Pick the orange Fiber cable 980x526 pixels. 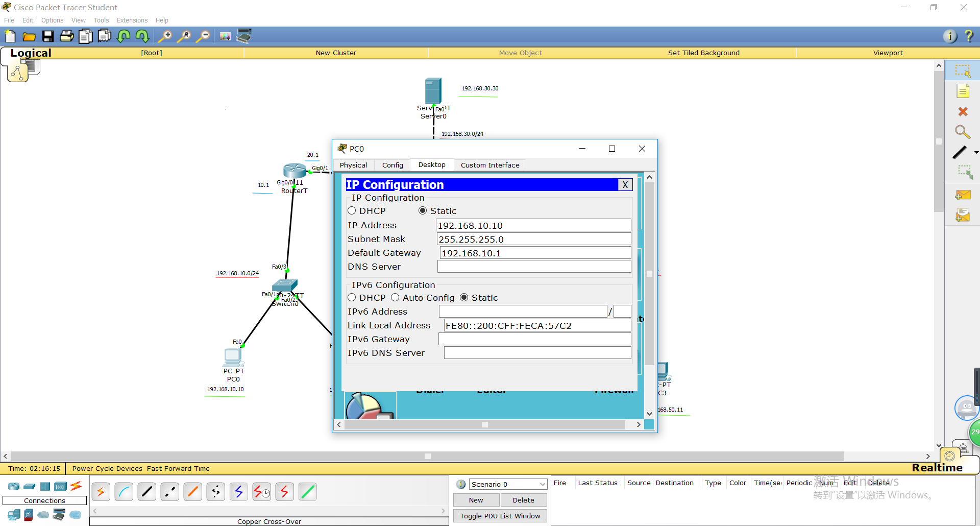pyautogui.click(x=193, y=492)
